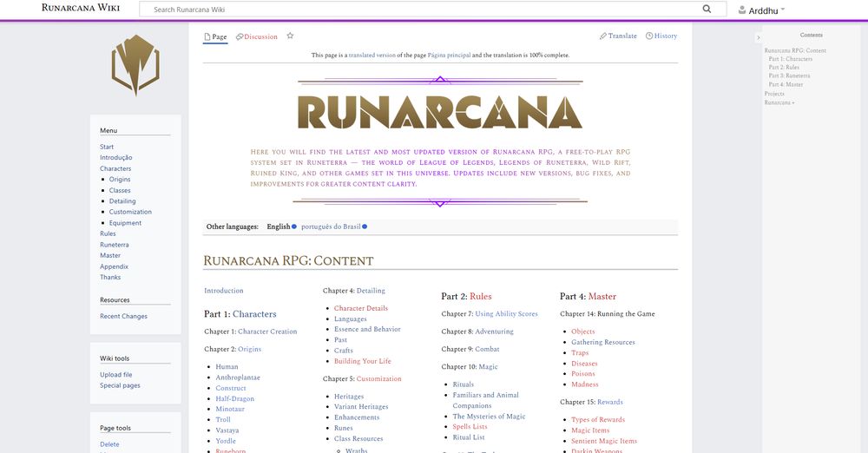Open the Part 4 Master heading link
The height and width of the screenshot is (453, 868).
click(x=602, y=296)
